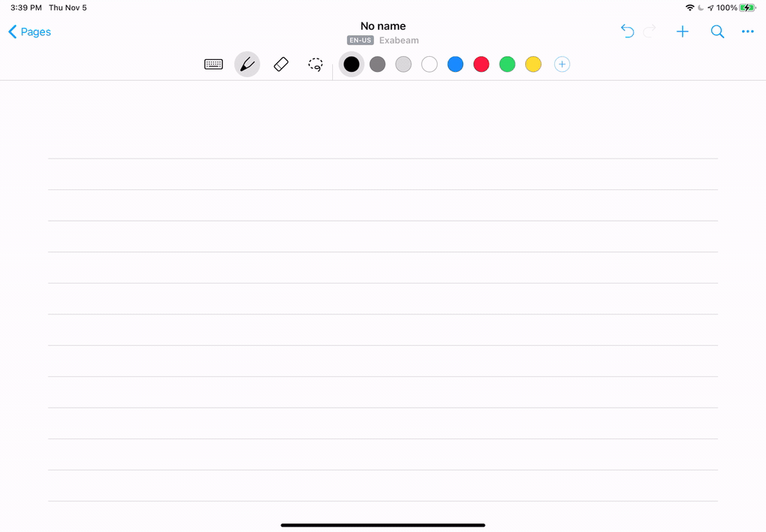Switch to the keyboard input tool
This screenshot has height=532, width=766.
pyautogui.click(x=213, y=64)
